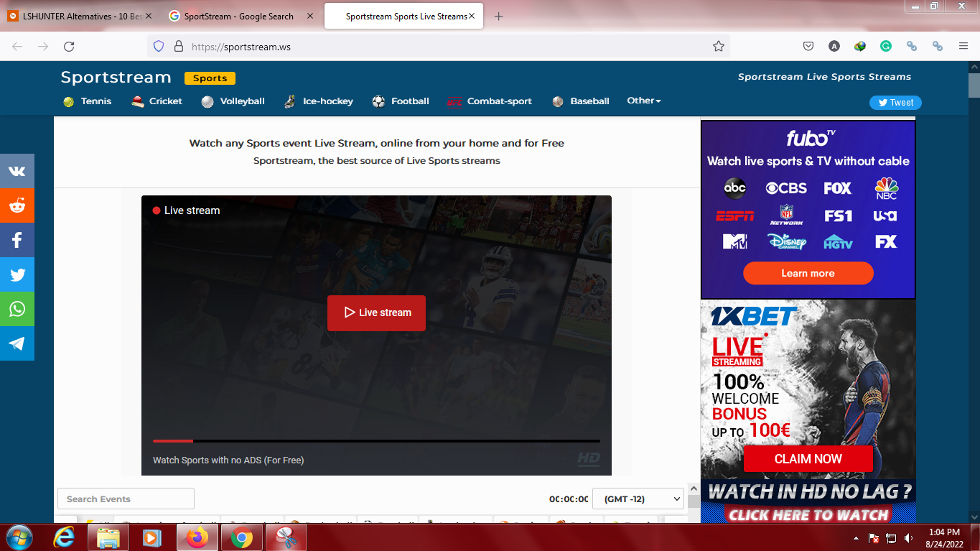Click the Tweet button
The width and height of the screenshot is (980, 551).
click(x=895, y=103)
